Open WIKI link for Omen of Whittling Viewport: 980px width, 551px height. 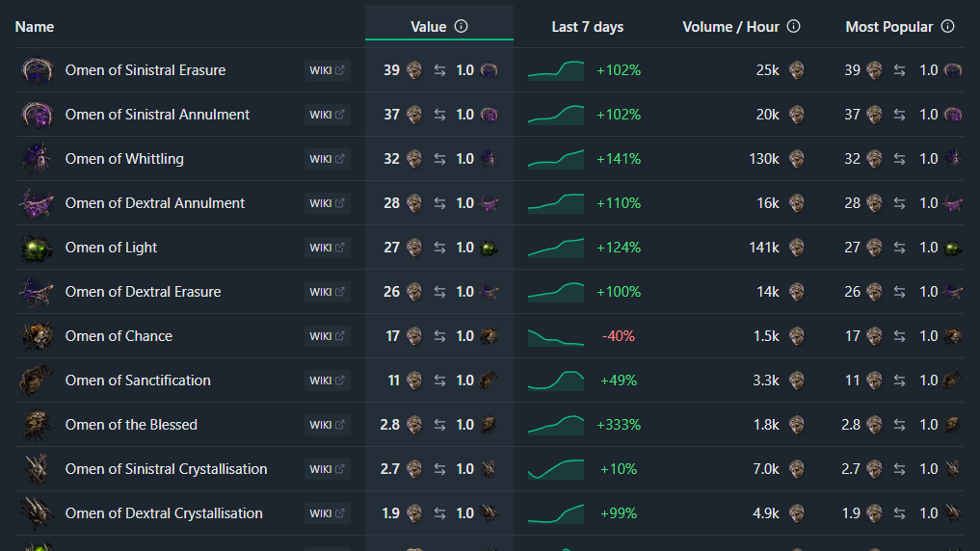point(327,159)
